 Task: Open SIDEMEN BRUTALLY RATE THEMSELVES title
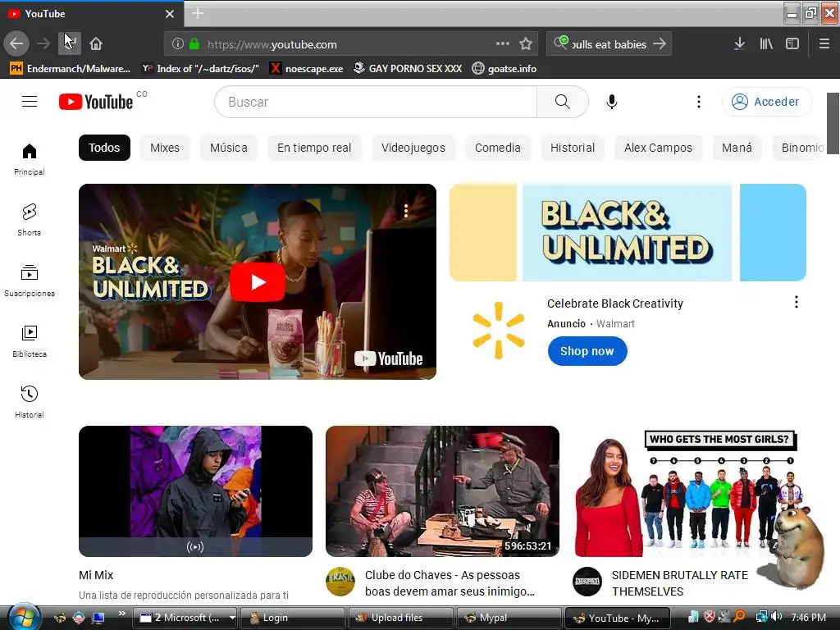(x=679, y=583)
